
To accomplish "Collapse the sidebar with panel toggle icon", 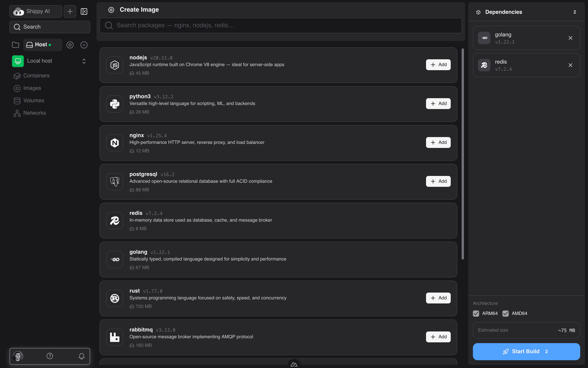I will (x=84, y=11).
